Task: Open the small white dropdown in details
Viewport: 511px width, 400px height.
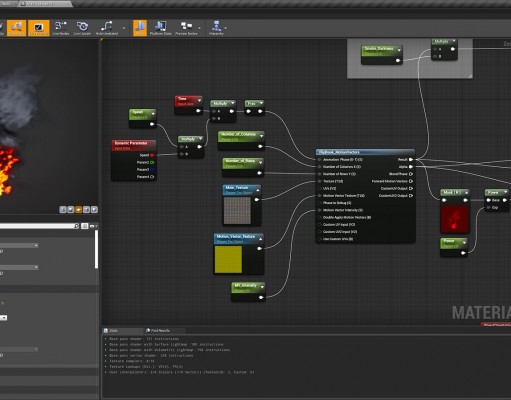Action: point(3,318)
